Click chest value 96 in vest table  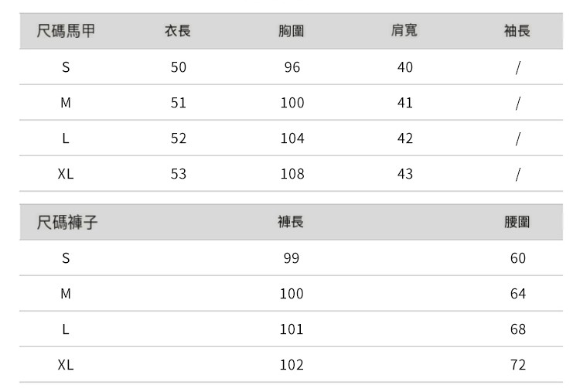coord(292,67)
